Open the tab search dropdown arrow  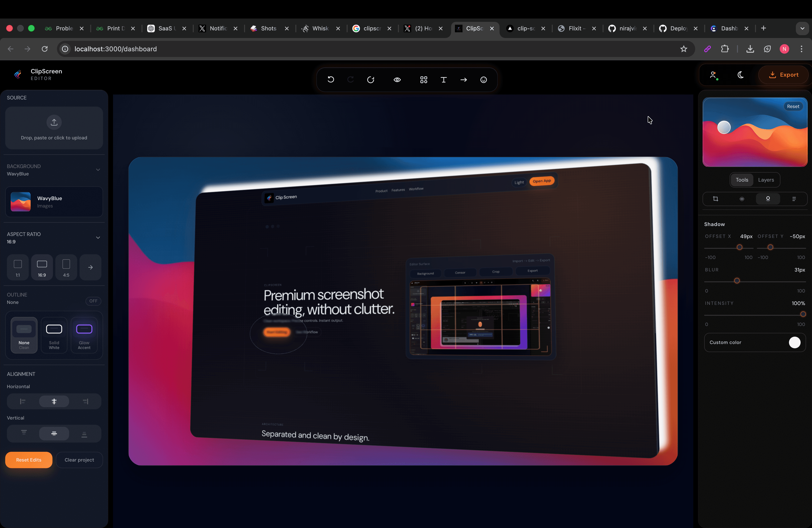click(x=802, y=28)
